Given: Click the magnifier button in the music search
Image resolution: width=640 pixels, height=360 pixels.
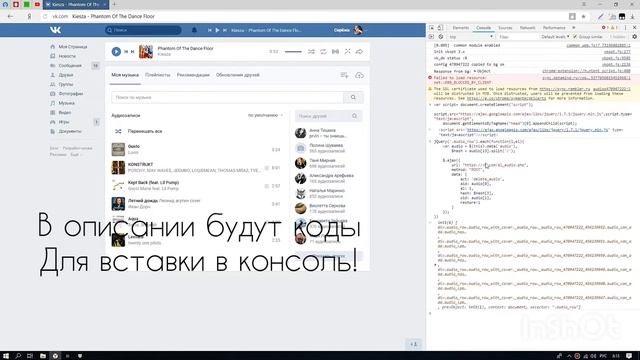Looking at the screenshot, I should [353, 97].
